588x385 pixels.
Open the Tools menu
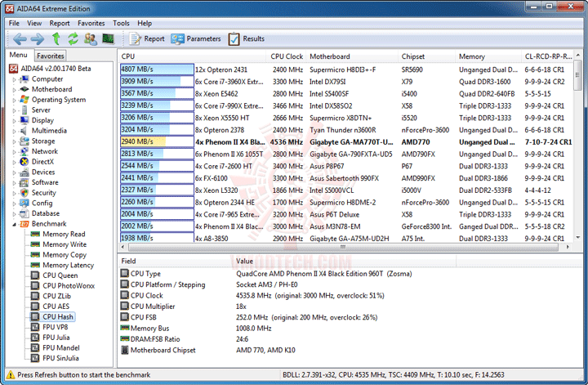coord(121,23)
